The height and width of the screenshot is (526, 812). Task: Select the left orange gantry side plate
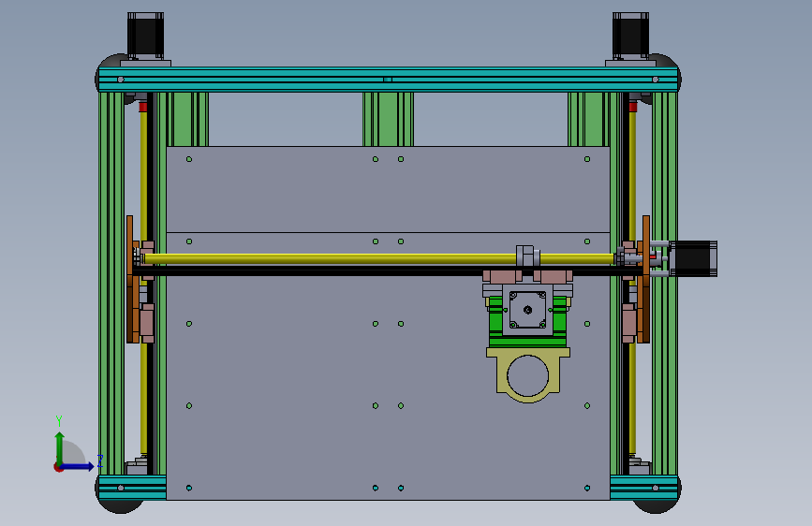click(130, 279)
